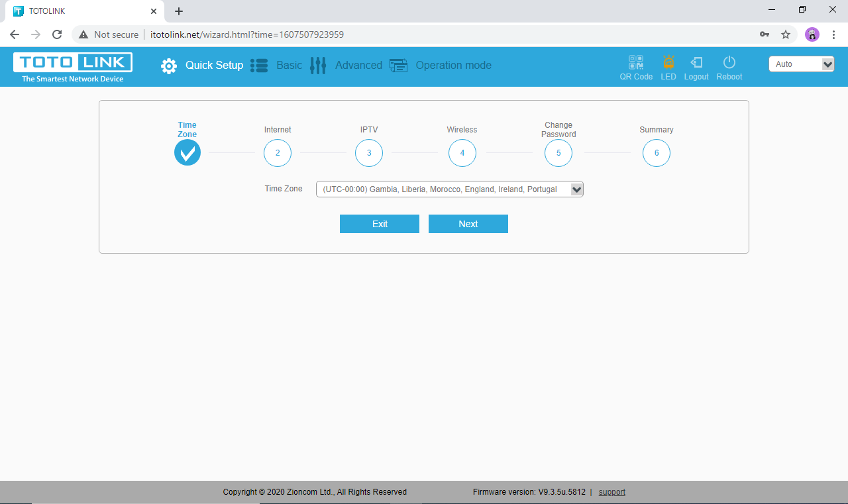Toggle the LED indicator icon
Viewport: 848px width, 504px height.
668,62
